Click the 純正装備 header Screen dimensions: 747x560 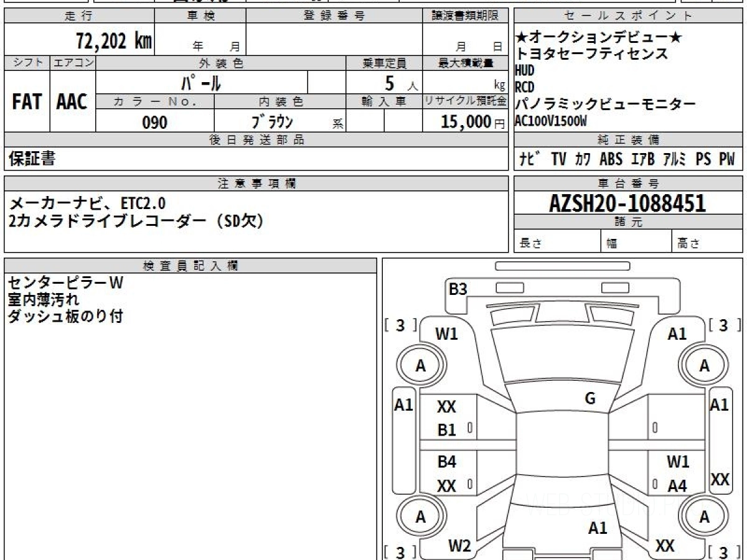point(628,140)
